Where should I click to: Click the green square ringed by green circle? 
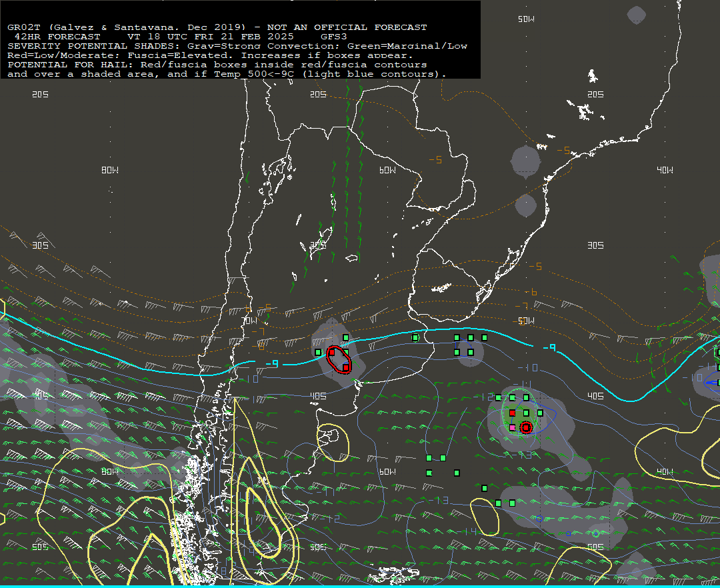(415, 338)
